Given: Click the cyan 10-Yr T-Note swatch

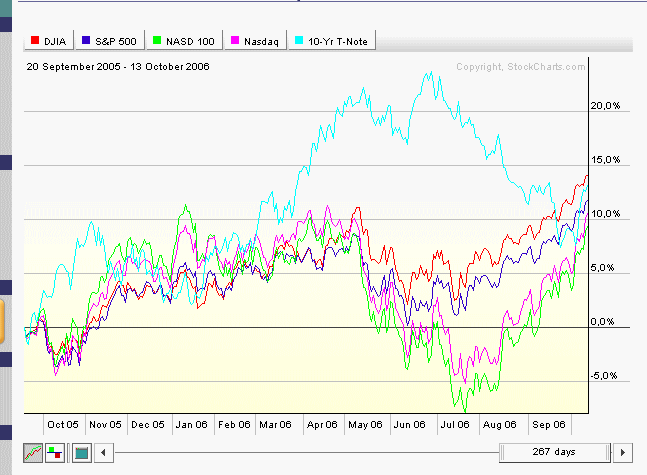Looking at the screenshot, I should pos(299,40).
